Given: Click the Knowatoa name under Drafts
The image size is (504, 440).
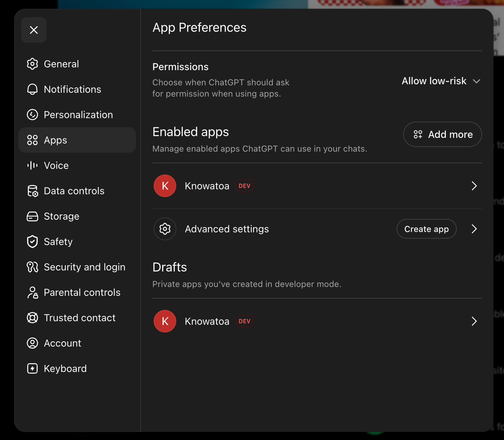Looking at the screenshot, I should [207, 321].
